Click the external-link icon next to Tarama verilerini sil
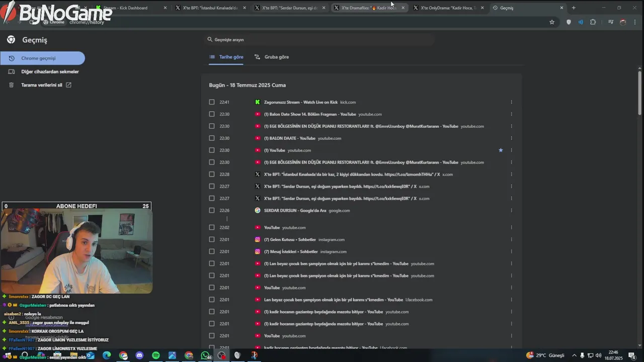Image resolution: width=644 pixels, height=362 pixels. 68,85
